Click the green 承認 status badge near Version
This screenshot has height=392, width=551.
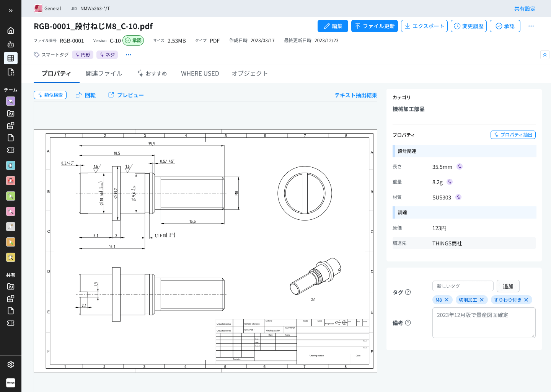pyautogui.click(x=133, y=41)
